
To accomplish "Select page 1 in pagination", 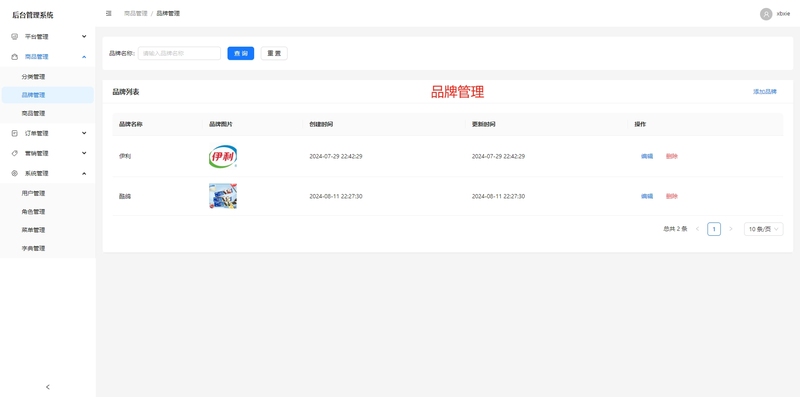I will 714,229.
